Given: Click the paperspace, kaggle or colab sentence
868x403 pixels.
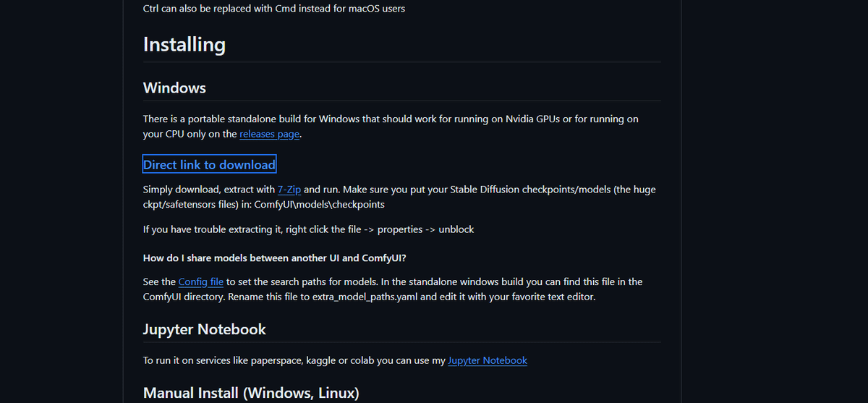Looking at the screenshot, I should pyautogui.click(x=335, y=360).
